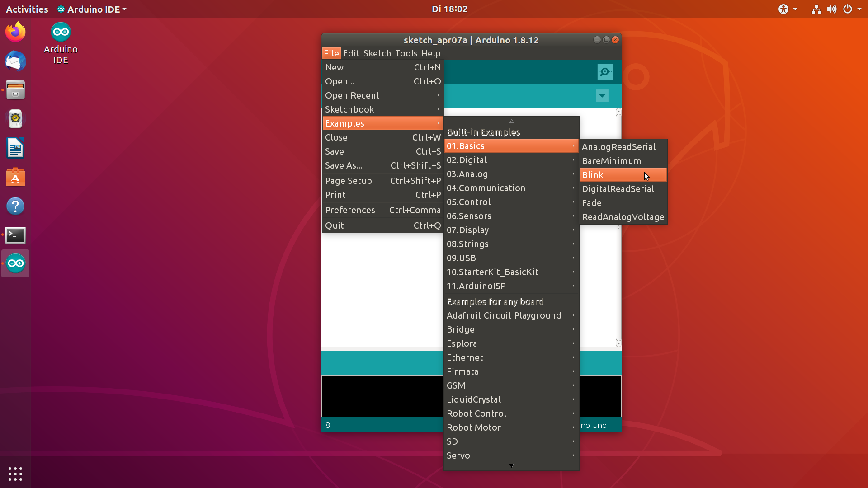Screen dimensions: 868x488
Task: Open the BareMinimum example
Action: (x=623, y=161)
